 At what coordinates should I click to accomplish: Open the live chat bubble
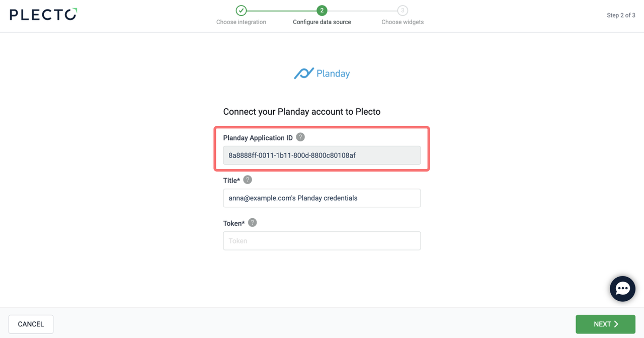pos(622,289)
